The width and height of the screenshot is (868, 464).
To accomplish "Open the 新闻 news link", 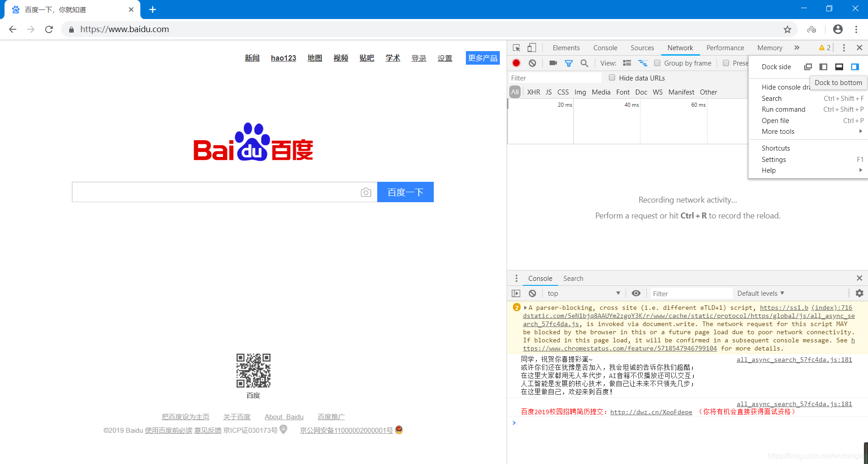I will point(252,58).
